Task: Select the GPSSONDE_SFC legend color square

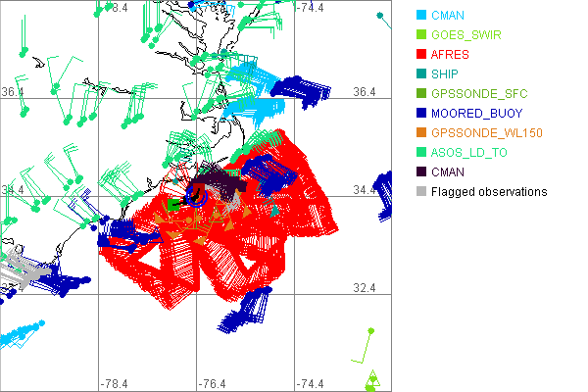Action: tap(421, 94)
